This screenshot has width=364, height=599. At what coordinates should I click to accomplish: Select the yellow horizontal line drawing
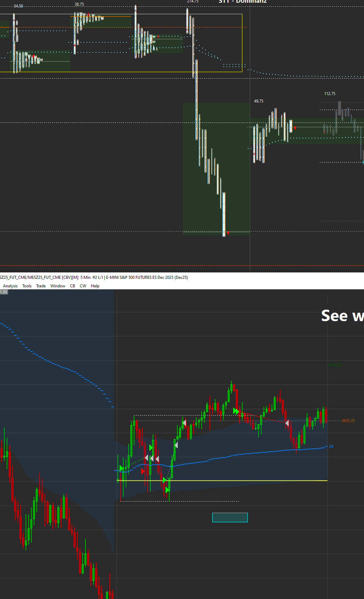[222, 480]
